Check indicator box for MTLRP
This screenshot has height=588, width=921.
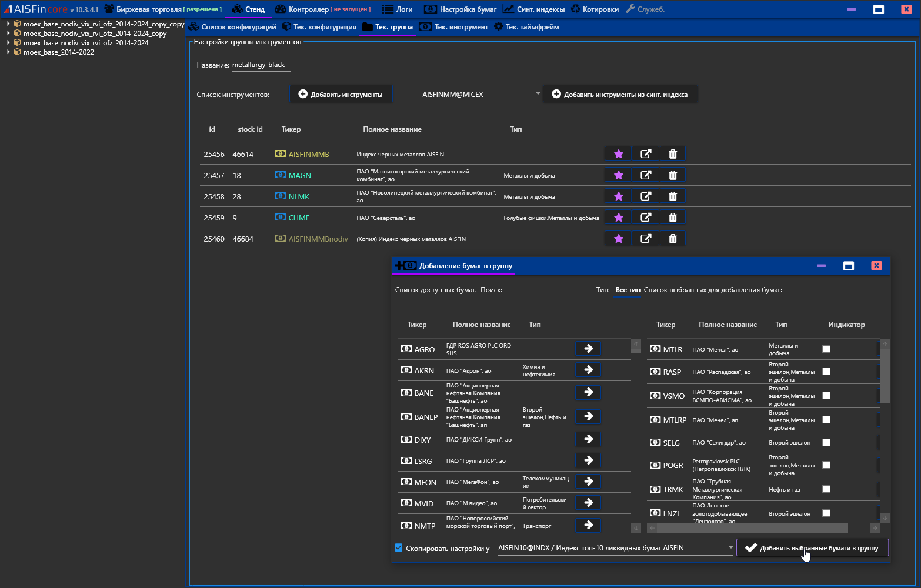(826, 420)
